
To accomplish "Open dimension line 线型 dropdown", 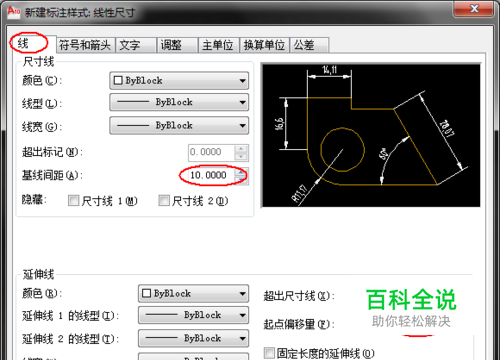I will pos(179,102).
